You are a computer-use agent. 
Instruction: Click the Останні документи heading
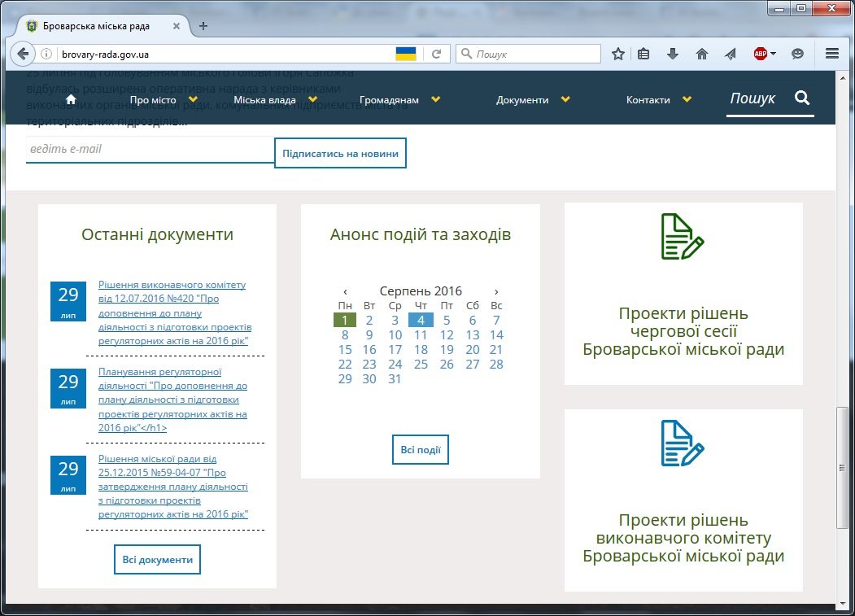click(x=157, y=234)
